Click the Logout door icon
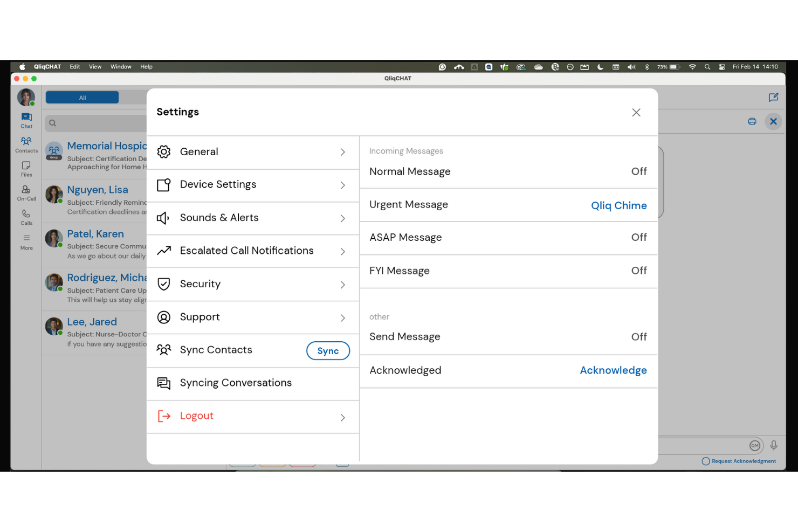This screenshot has height=532, width=798. tap(164, 416)
